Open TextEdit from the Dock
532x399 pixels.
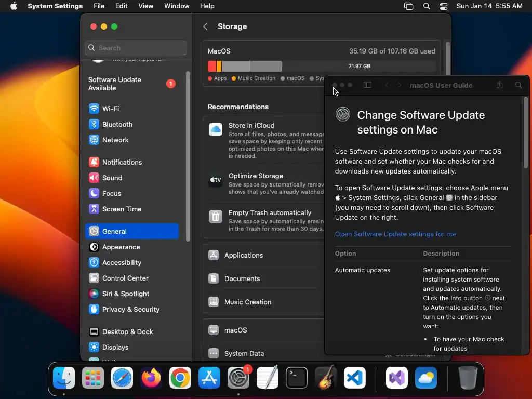pyautogui.click(x=268, y=378)
